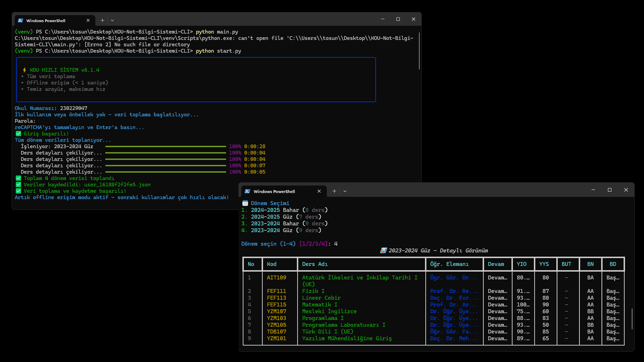Click course name Programlama Laboratuvarı I
The width and height of the screenshot is (644, 362).
343,325
